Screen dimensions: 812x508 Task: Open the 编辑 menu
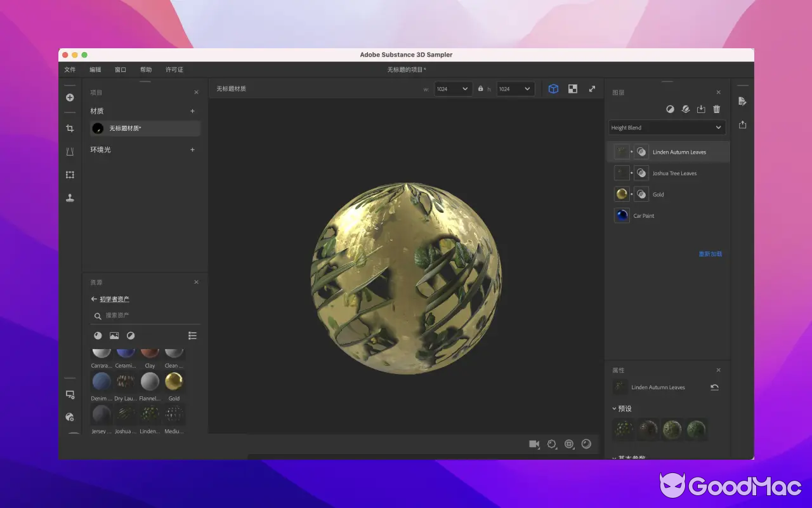pyautogui.click(x=94, y=69)
